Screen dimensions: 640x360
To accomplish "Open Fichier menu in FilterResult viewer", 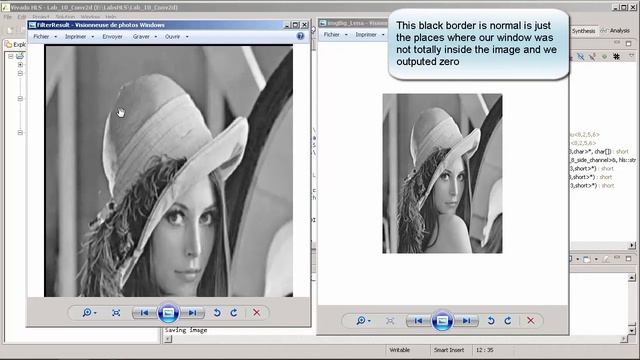I will point(45,36).
